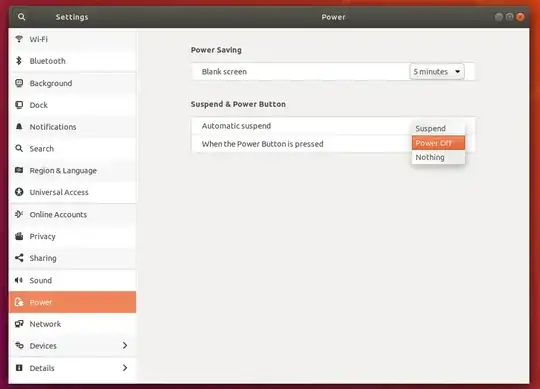This screenshot has height=389, width=540.
Task: Click the Devices icon
Action: 19,345
